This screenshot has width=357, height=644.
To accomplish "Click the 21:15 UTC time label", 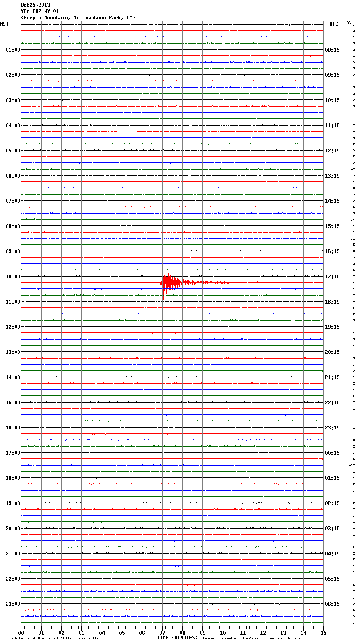I will click(332, 377).
